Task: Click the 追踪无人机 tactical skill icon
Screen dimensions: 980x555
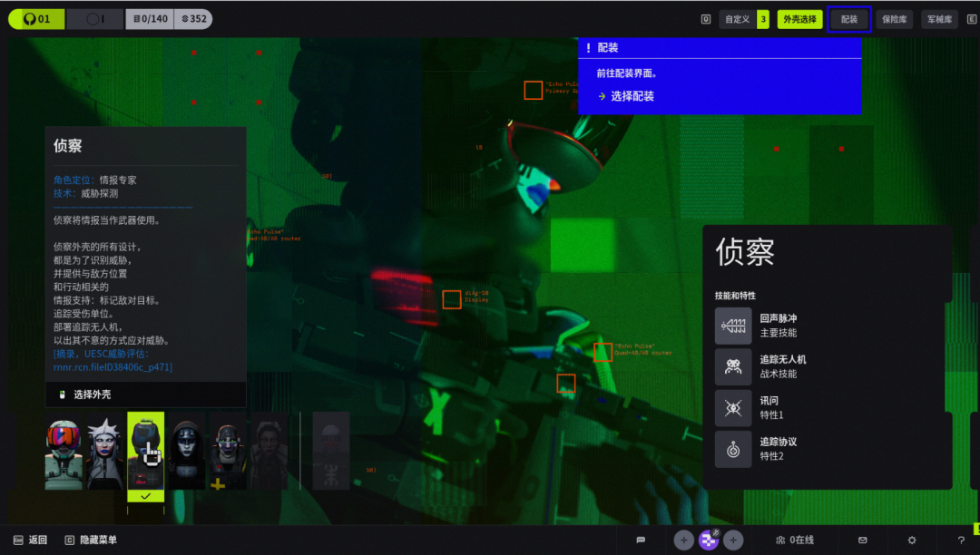Action: (733, 366)
